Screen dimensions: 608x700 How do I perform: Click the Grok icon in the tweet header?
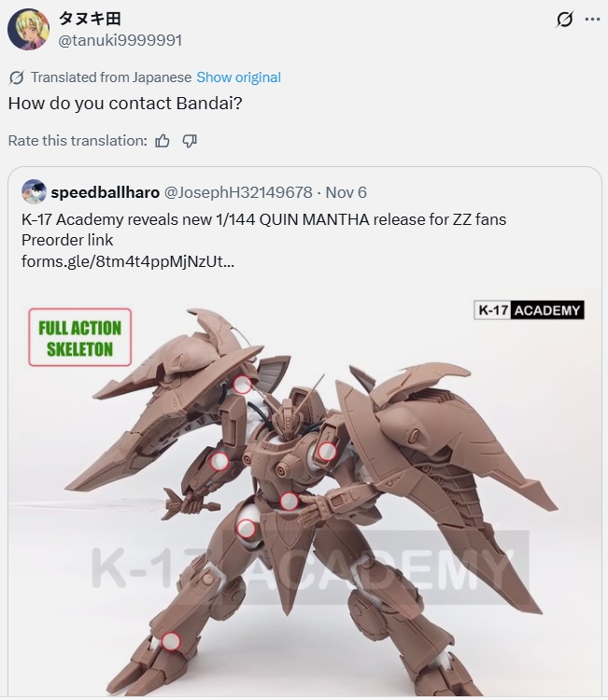click(565, 20)
